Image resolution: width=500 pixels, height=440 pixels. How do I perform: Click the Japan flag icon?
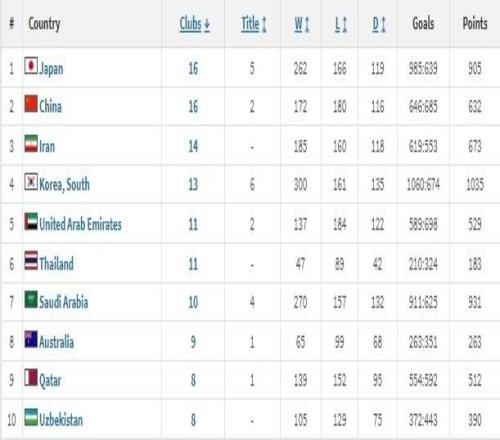tap(31, 66)
